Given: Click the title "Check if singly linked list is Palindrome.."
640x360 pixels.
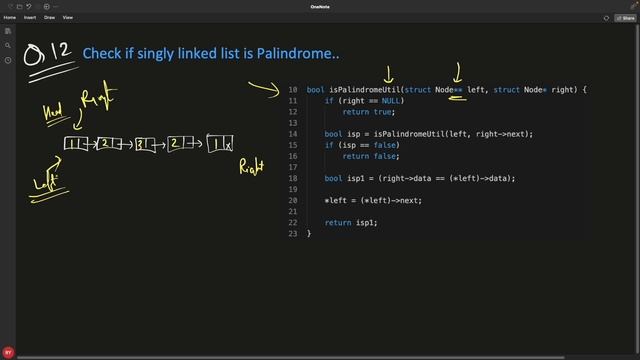Looking at the screenshot, I should click(x=211, y=53).
